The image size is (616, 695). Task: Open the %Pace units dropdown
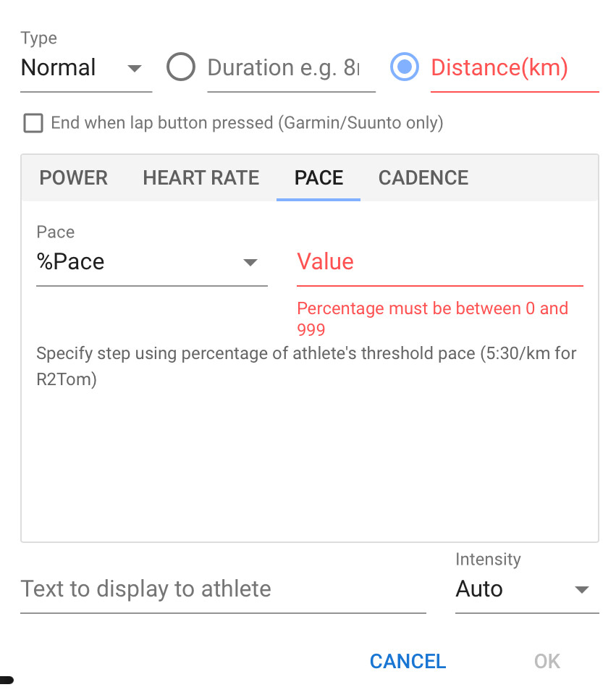pos(151,261)
